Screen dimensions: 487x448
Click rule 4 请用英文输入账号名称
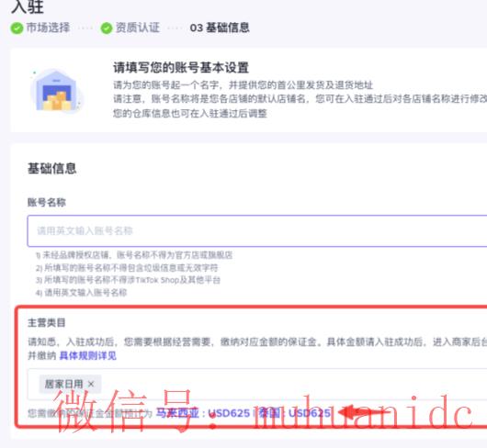pos(82,293)
